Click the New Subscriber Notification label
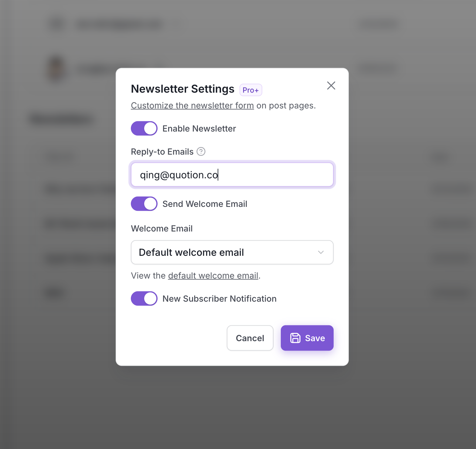 click(x=219, y=299)
